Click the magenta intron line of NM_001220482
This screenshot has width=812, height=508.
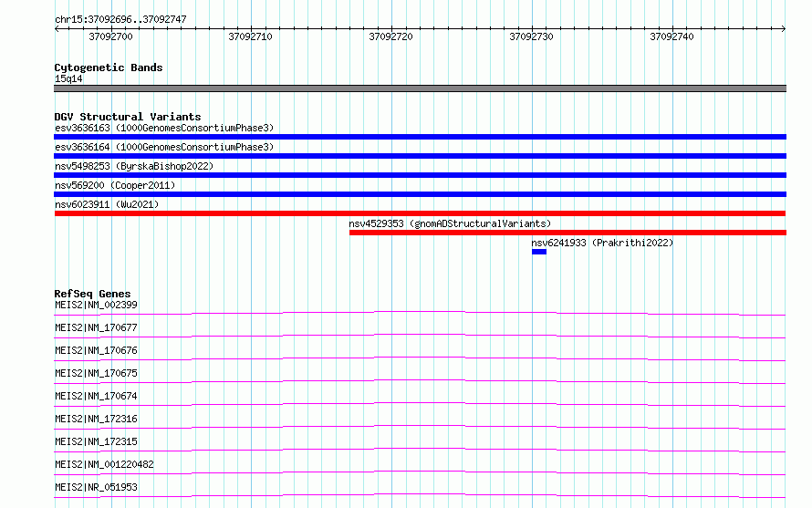[x=420, y=472]
